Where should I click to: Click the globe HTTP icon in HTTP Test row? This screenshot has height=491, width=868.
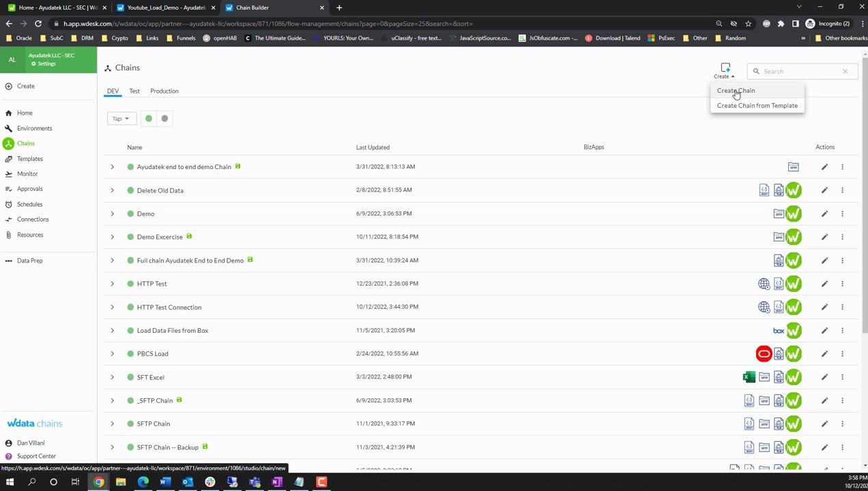tap(764, 284)
